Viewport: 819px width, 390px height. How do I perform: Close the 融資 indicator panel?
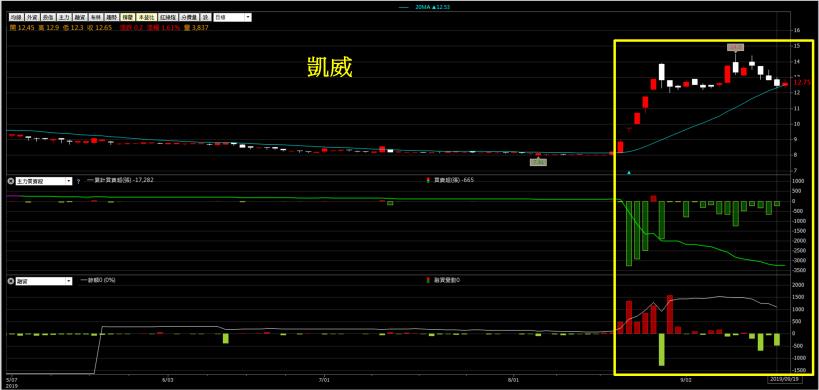point(10,280)
